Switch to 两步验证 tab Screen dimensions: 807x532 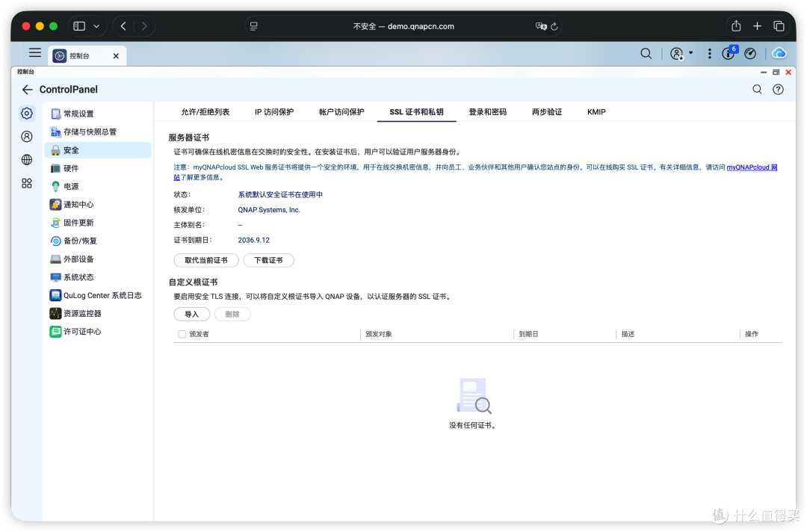coord(546,112)
